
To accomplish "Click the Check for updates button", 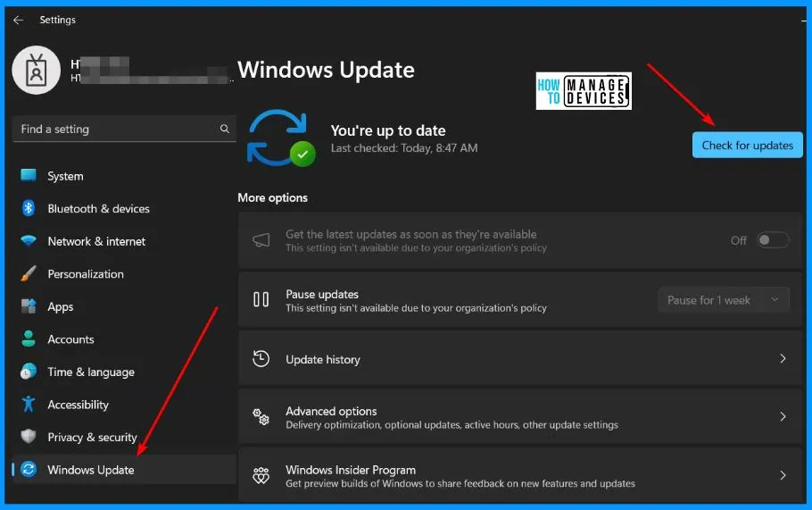I will click(747, 145).
